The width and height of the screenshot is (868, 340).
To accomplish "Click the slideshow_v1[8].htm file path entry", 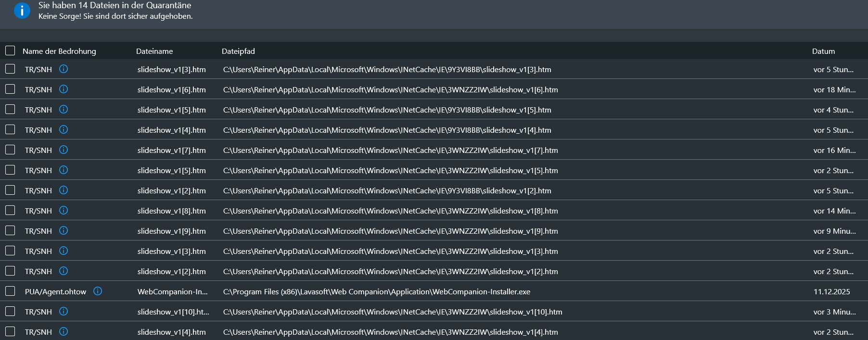I will (x=390, y=211).
